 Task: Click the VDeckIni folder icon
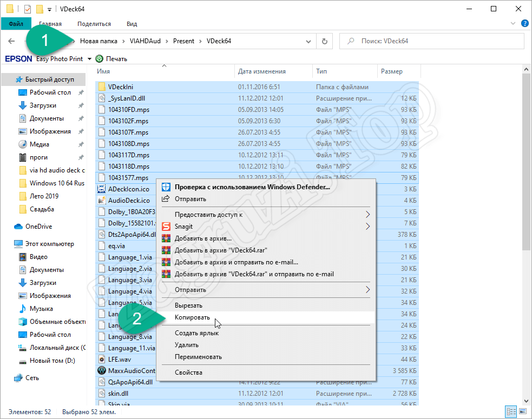point(102,87)
